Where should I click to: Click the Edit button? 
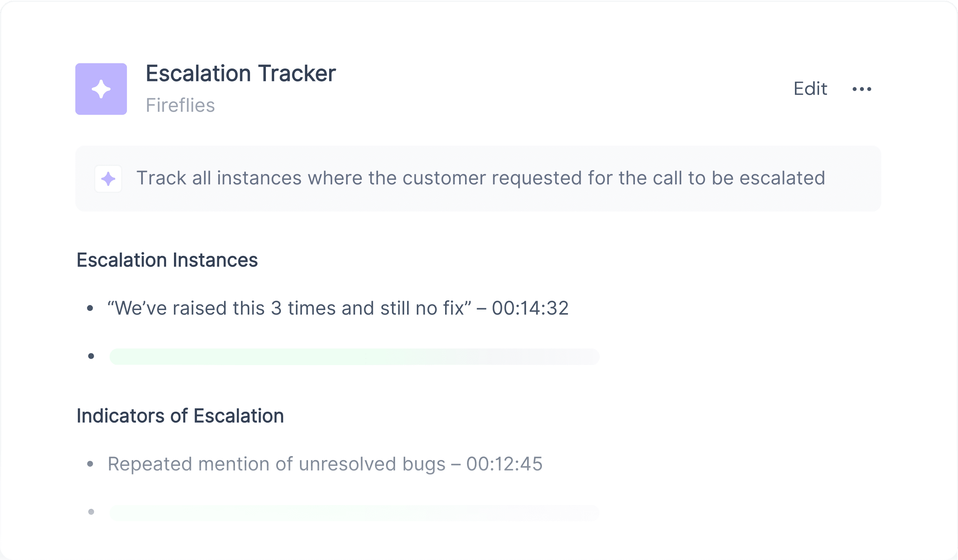tap(810, 89)
